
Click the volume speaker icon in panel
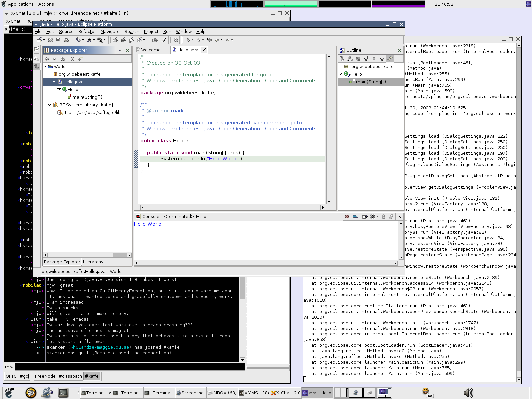click(468, 393)
